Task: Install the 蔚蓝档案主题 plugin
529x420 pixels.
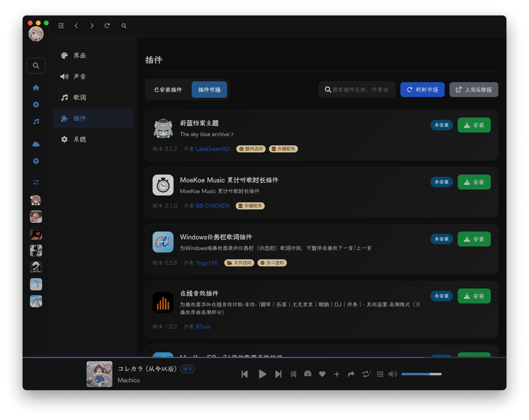Action: coord(474,125)
